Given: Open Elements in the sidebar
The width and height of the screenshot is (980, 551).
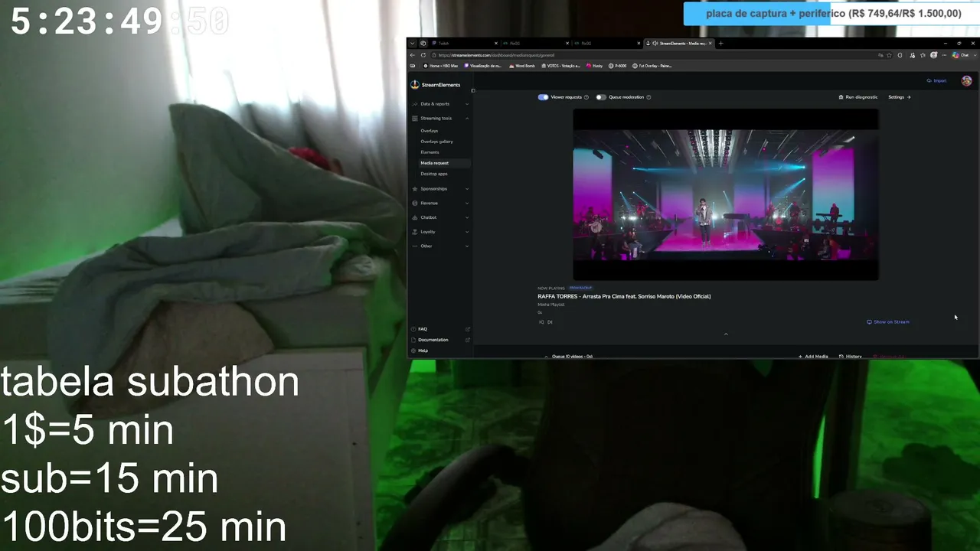Looking at the screenshot, I should pyautogui.click(x=430, y=152).
